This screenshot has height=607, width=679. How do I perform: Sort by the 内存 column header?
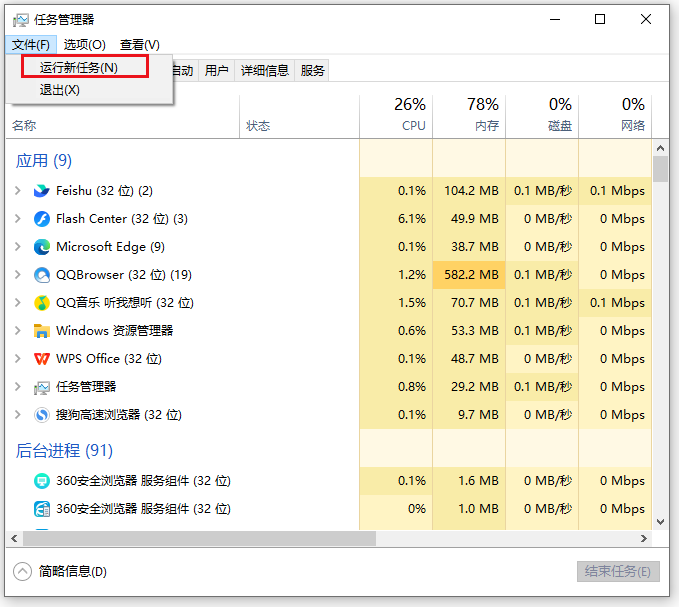(x=469, y=117)
